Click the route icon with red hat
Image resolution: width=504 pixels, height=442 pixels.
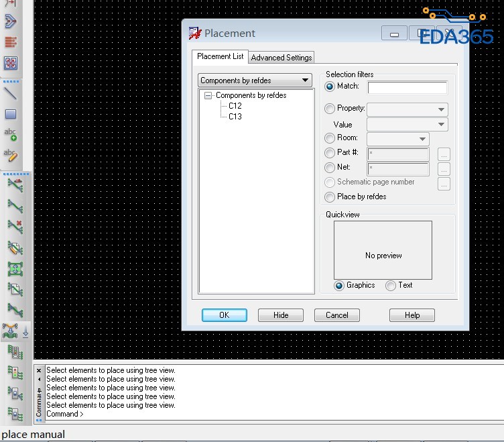pyautogui.click(x=15, y=185)
